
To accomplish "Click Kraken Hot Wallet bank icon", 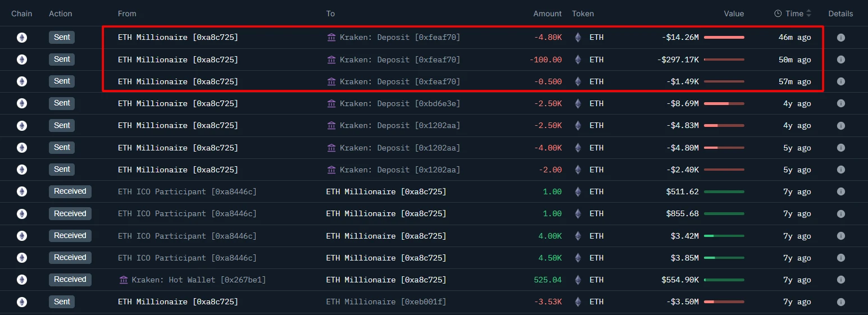I will point(124,280).
